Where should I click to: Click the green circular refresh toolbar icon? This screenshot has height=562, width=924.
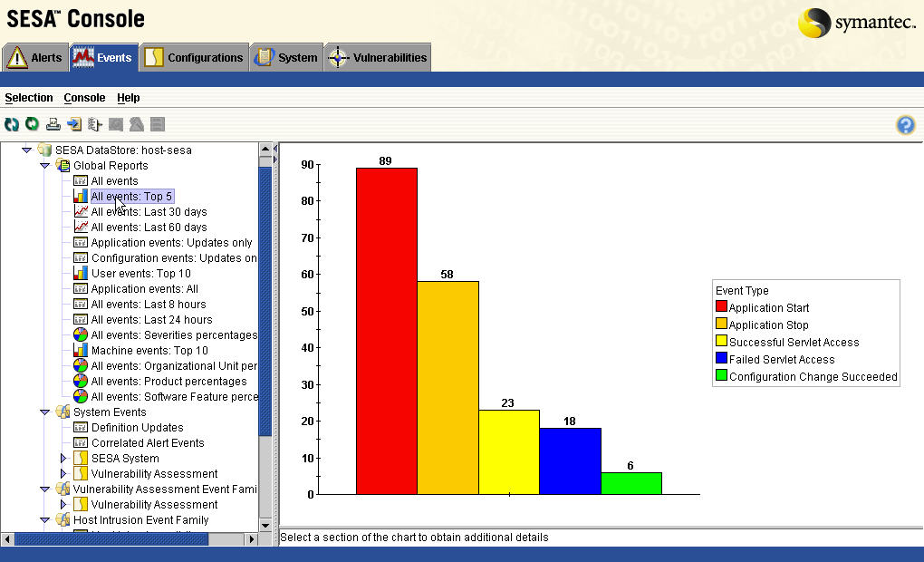pyautogui.click(x=32, y=124)
